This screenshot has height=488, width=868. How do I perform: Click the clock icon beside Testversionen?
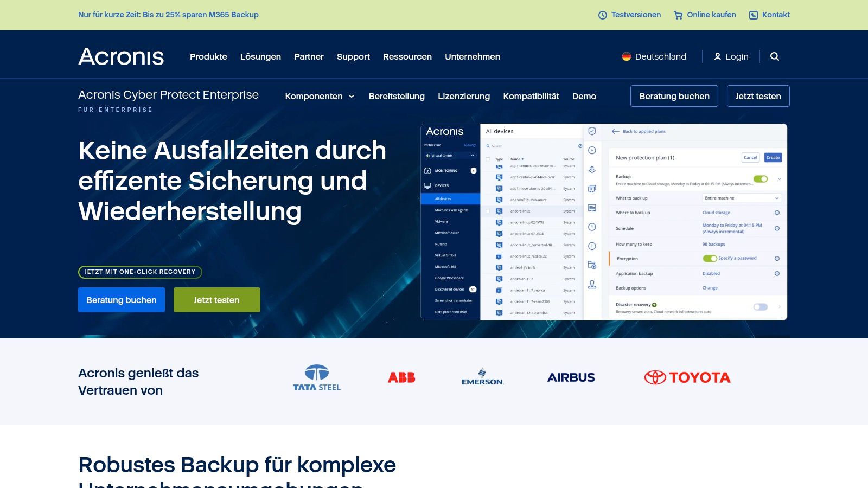pos(602,15)
